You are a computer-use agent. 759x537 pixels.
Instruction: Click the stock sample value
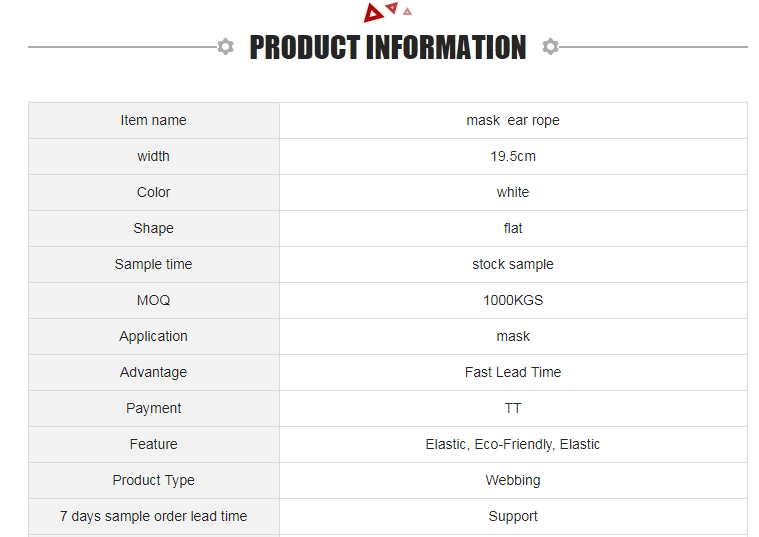513,264
